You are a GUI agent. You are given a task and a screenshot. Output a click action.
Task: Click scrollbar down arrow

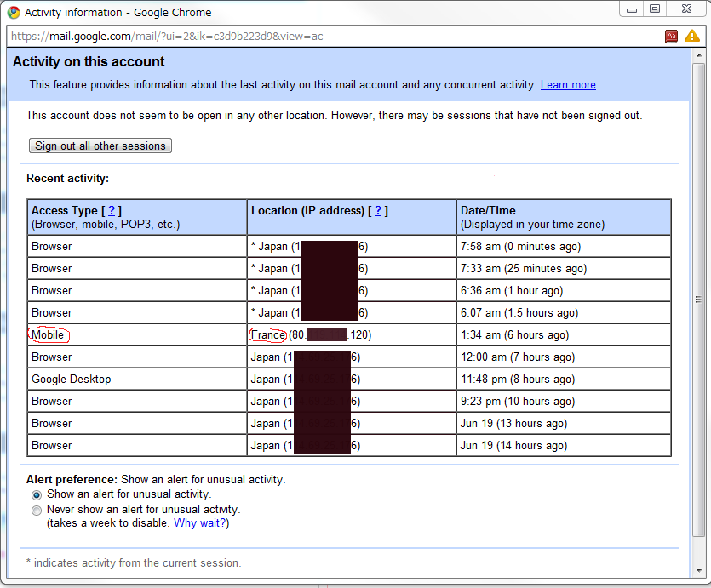(x=698, y=570)
